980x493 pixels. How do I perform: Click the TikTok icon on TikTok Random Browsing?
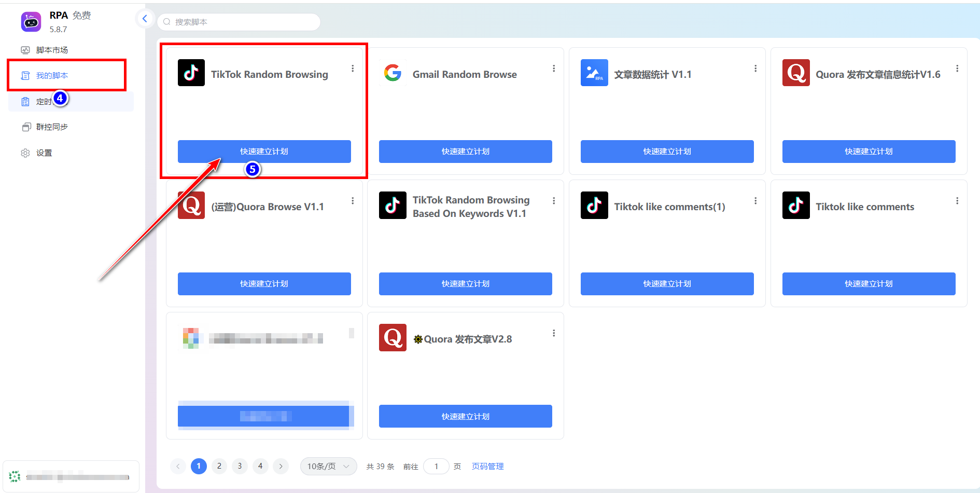coord(191,73)
